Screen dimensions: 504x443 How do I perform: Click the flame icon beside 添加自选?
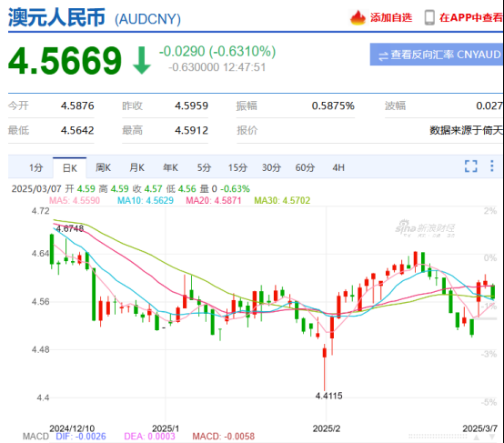(x=358, y=17)
